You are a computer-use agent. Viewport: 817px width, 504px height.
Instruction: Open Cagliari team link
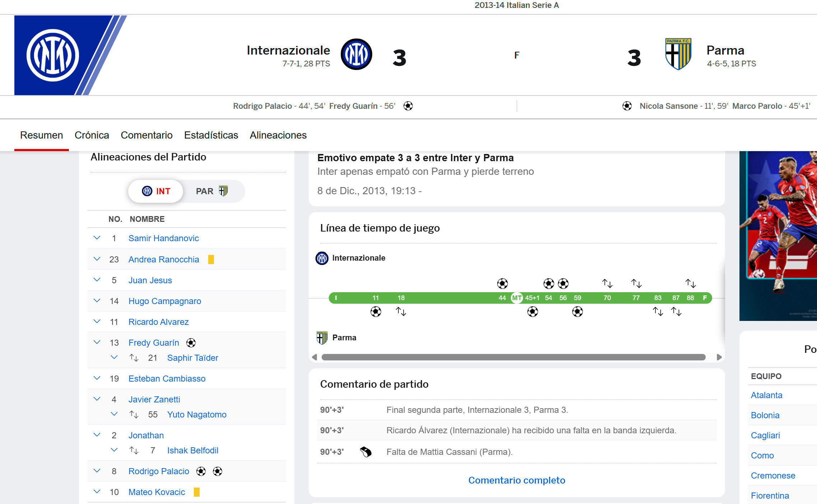(765, 435)
